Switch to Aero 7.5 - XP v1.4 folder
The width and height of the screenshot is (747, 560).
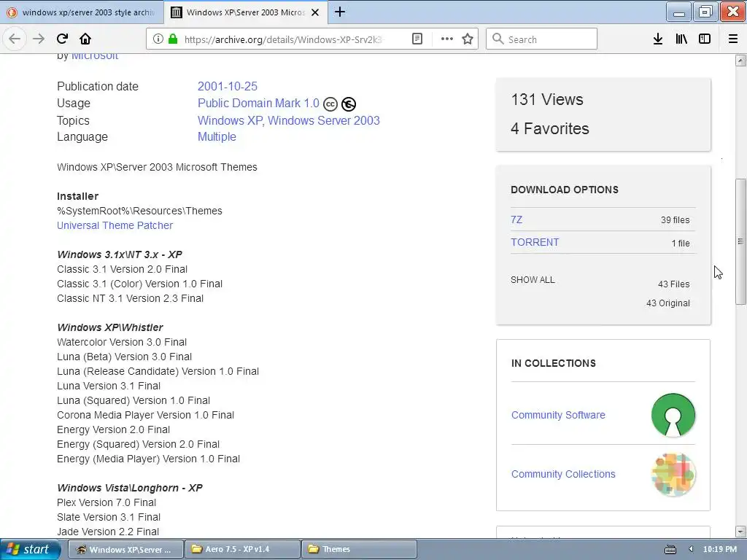(242, 549)
